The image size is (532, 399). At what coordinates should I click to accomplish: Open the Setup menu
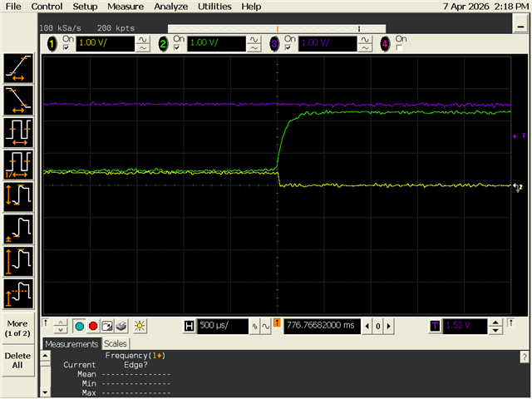85,7
